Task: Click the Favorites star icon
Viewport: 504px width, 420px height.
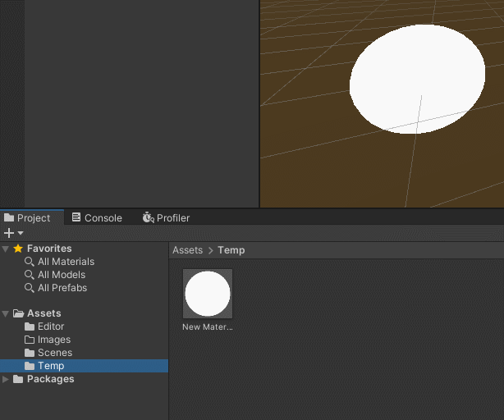Action: [x=18, y=249]
